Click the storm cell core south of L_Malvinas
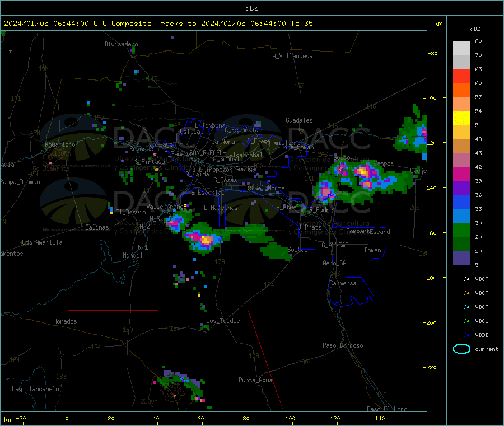The image size is (504, 426). [x=206, y=240]
